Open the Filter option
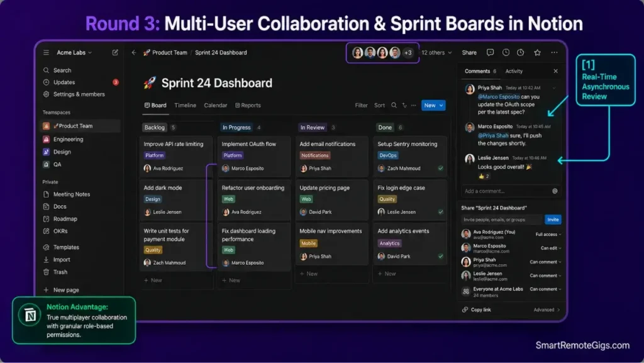This screenshot has height=363, width=644. 361,106
